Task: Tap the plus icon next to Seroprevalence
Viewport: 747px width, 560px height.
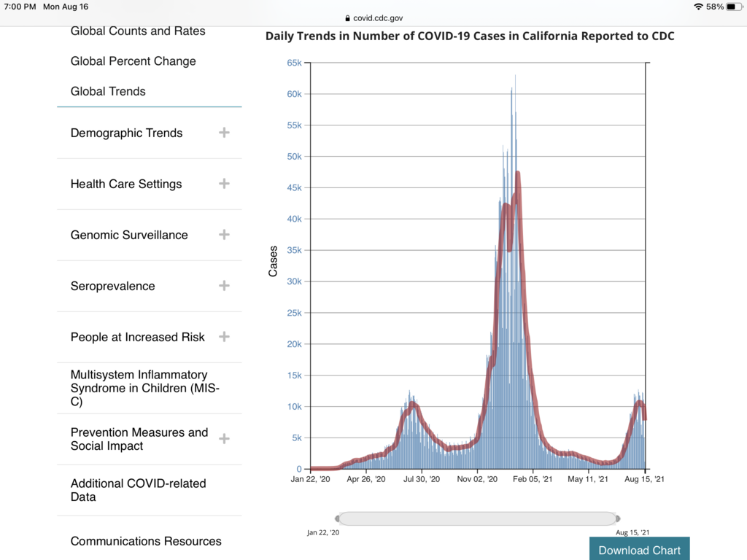Action: click(224, 286)
